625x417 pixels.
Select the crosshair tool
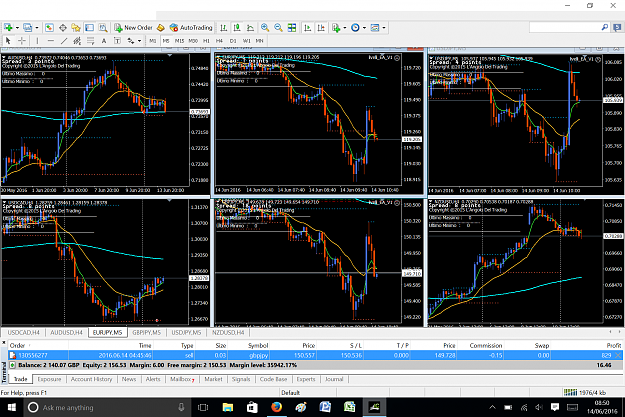click(x=22, y=41)
